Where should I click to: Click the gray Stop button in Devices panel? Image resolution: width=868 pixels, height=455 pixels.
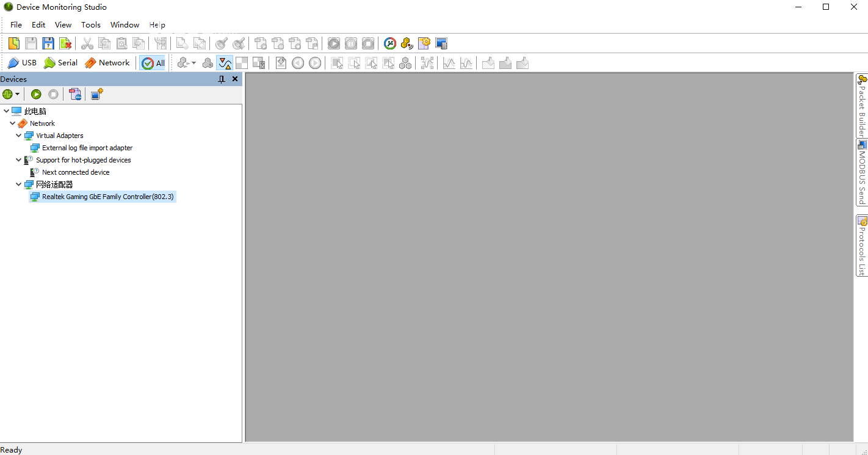click(53, 94)
